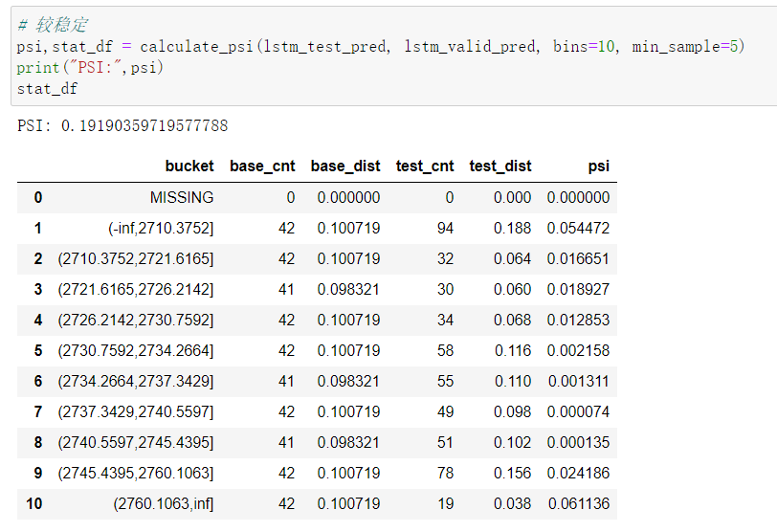Click the base_dist column header
The image size is (777, 532).
tap(345, 166)
